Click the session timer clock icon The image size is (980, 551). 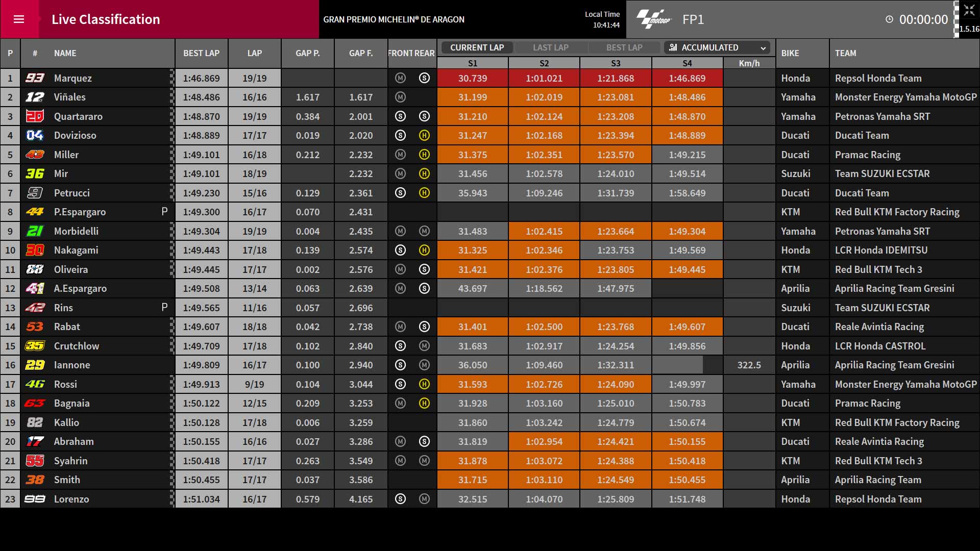click(889, 19)
